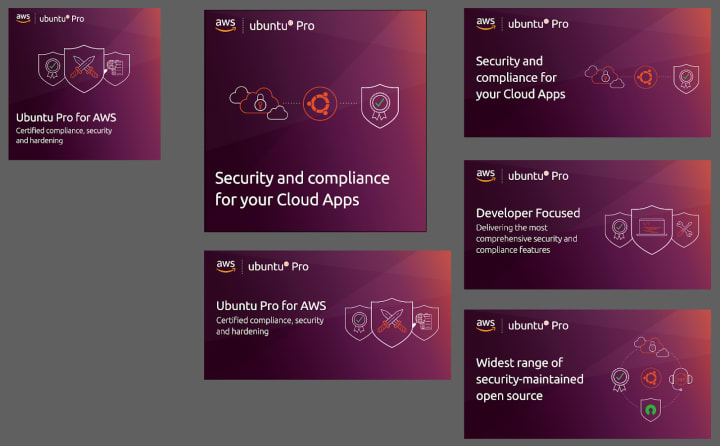Select the laptop shield in the Developer Focused banner

(x=652, y=229)
